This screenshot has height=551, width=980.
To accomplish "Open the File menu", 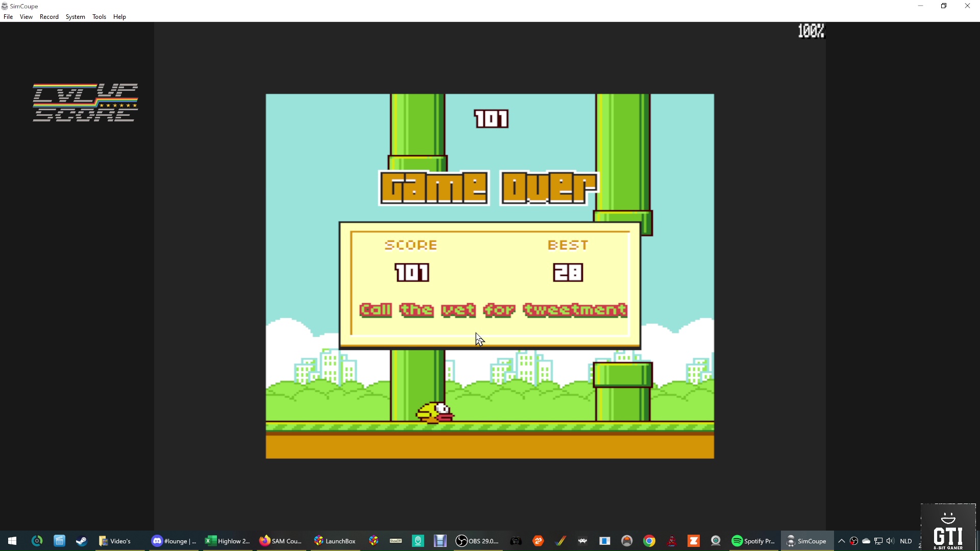I will (8, 17).
